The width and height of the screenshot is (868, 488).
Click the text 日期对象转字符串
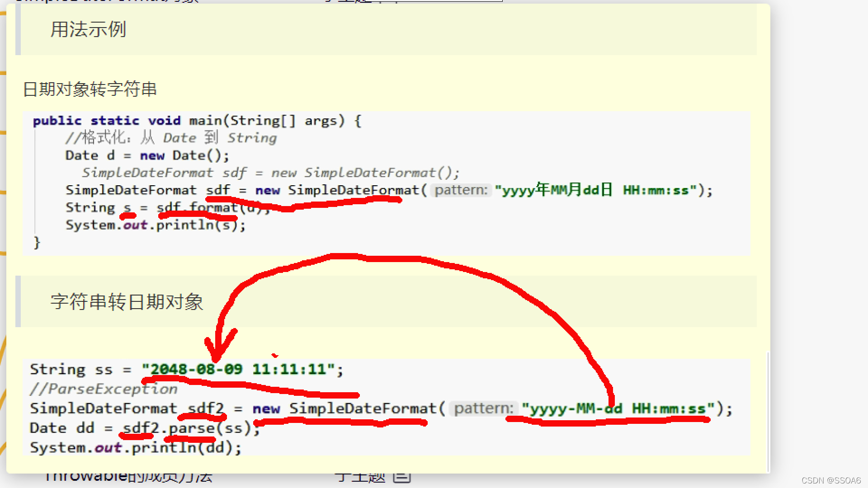[90, 89]
